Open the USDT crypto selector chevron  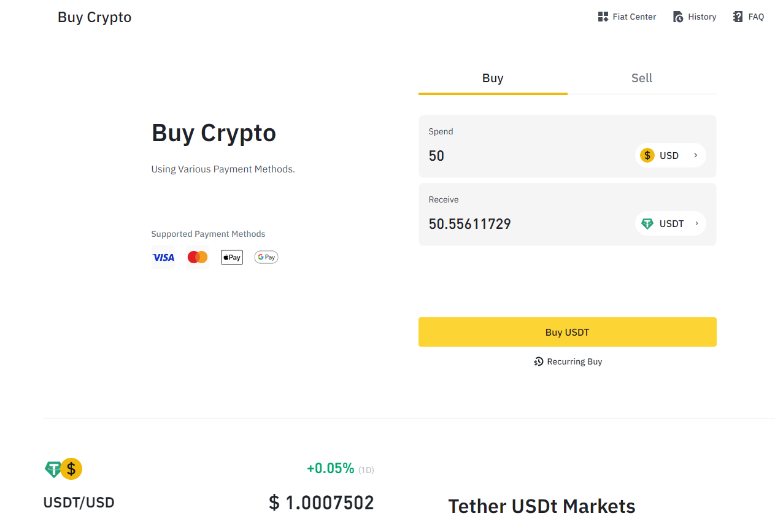coord(696,224)
